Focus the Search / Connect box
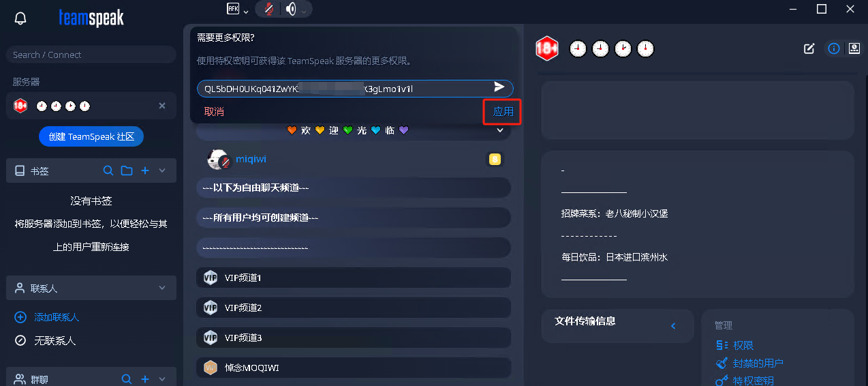 pos(91,55)
